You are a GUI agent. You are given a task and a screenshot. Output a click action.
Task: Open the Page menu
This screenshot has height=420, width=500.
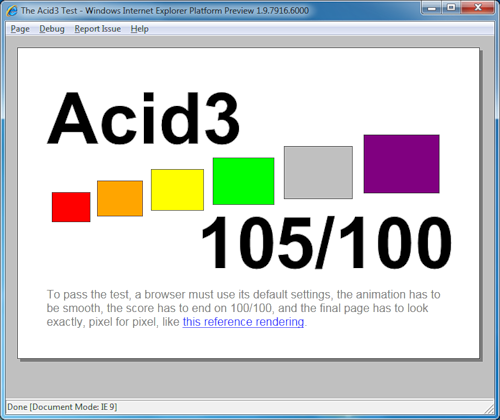pyautogui.click(x=20, y=29)
